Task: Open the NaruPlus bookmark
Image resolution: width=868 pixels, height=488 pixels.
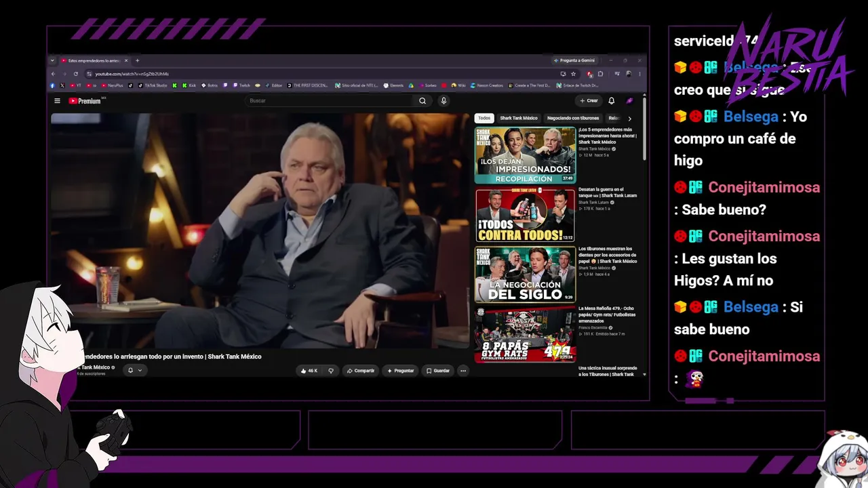Action: click(112, 85)
